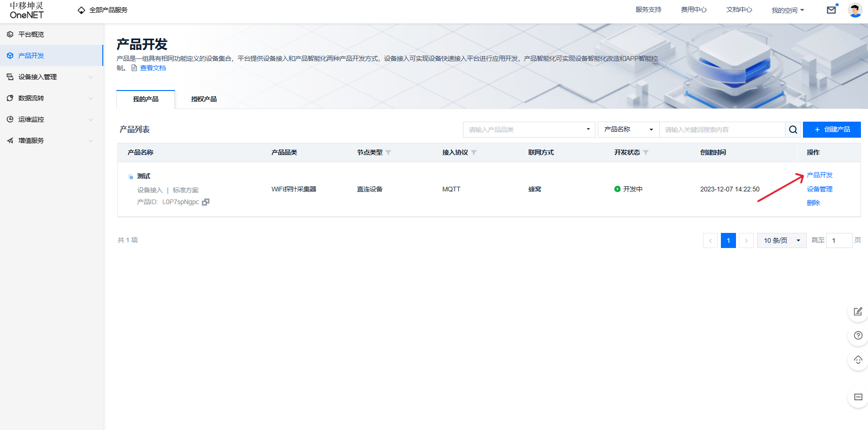Viewport: 868px width, 430px height.
Task: Open the 平台概览 sidebar icon
Action: 10,34
